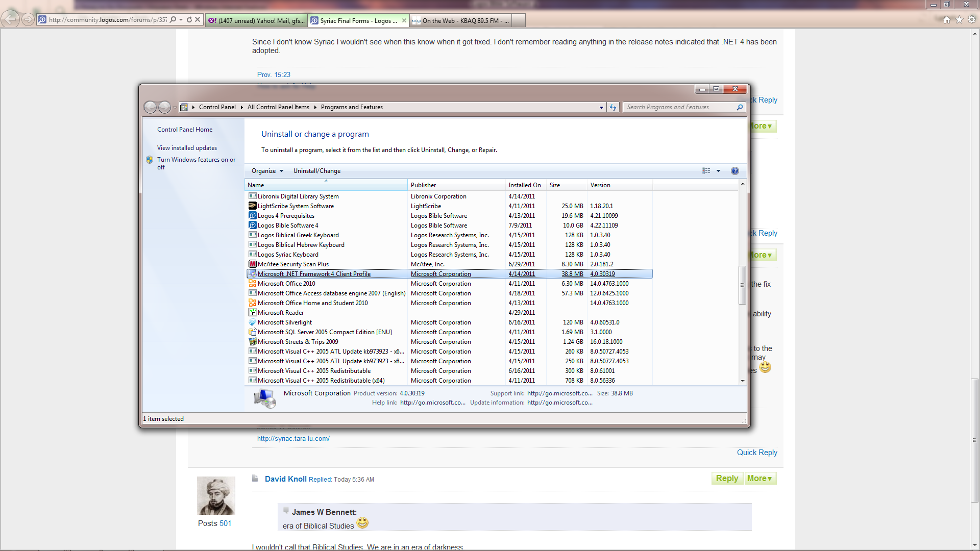
Task: Click the browser Back arrow button
Action: 10,19
